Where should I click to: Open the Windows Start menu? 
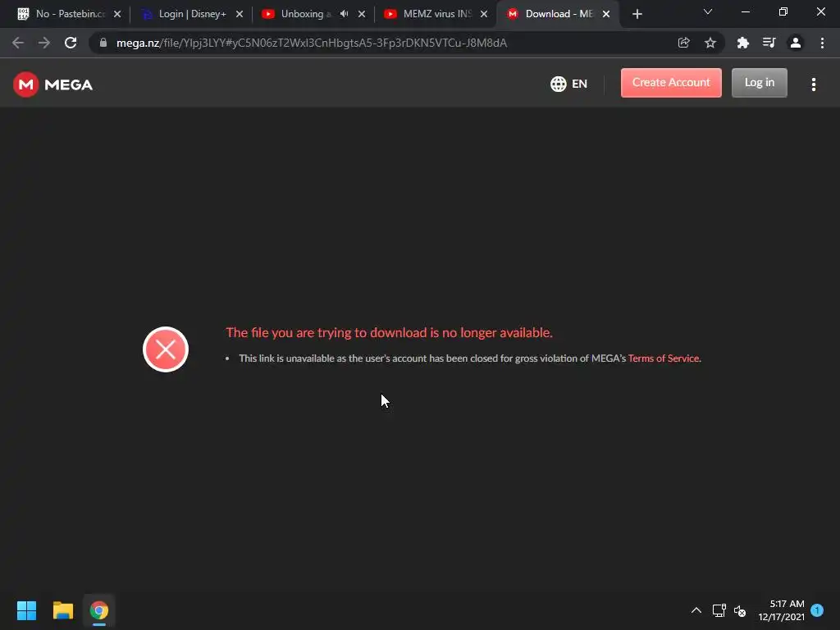26,610
